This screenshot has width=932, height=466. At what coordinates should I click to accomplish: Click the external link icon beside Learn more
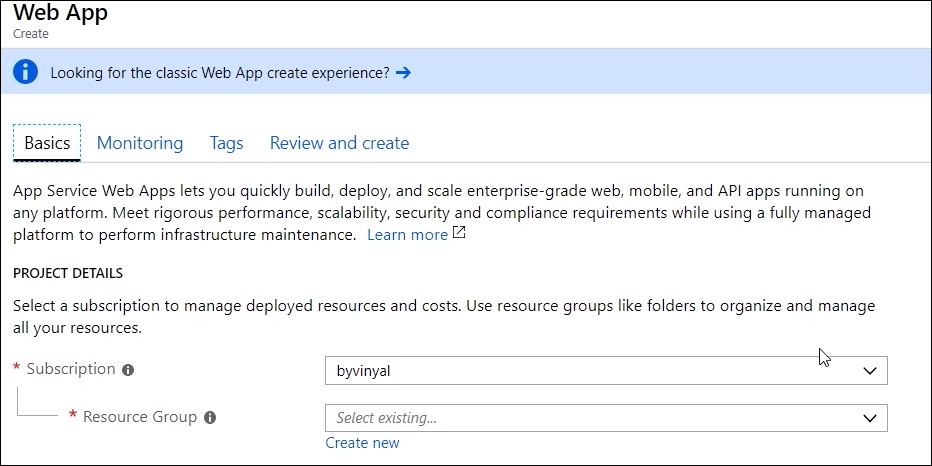coord(459,233)
